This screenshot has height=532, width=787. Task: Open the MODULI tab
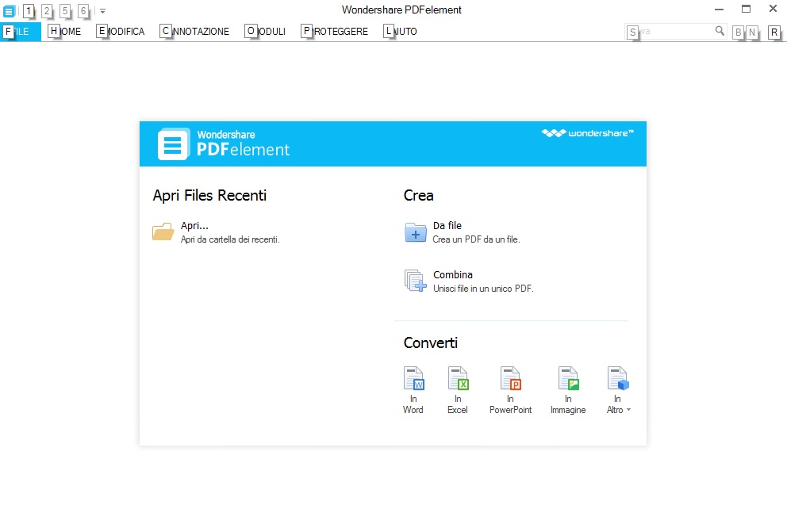pyautogui.click(x=266, y=32)
